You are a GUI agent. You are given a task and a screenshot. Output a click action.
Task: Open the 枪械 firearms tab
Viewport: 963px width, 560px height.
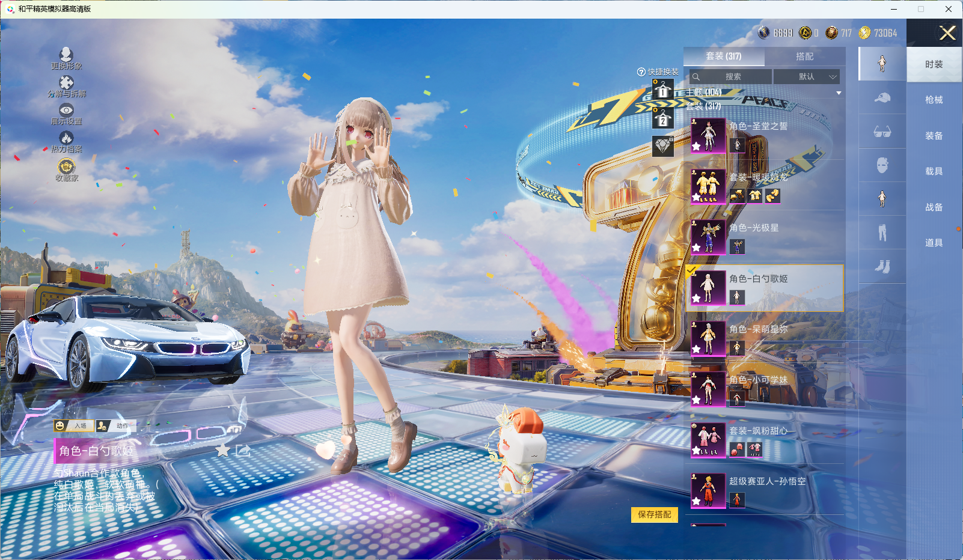(934, 100)
